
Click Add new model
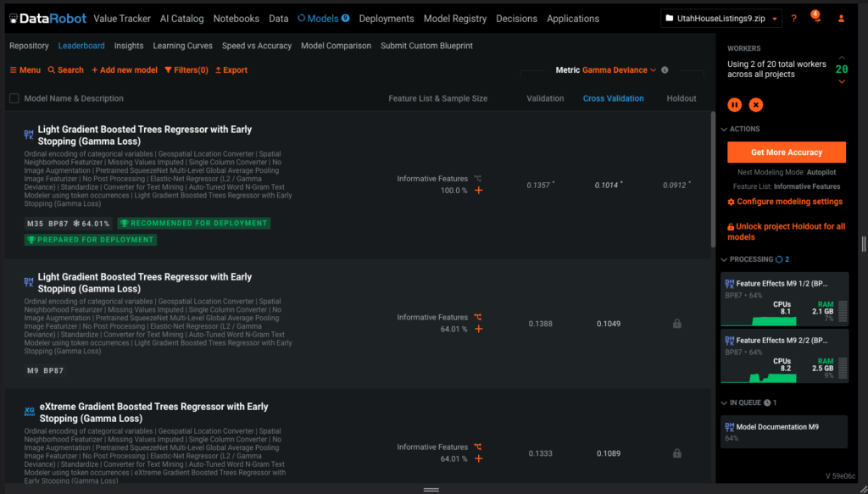point(125,70)
